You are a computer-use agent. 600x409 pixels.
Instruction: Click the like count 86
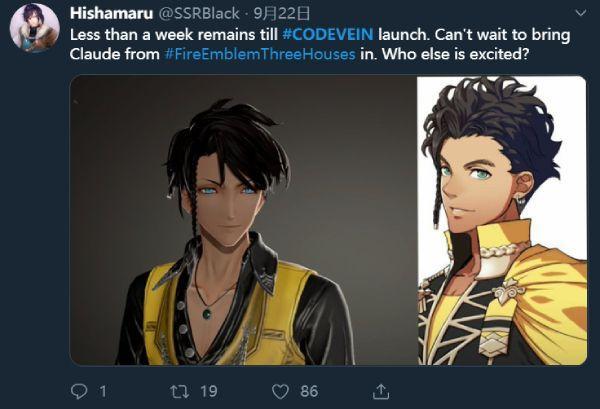tap(309, 391)
